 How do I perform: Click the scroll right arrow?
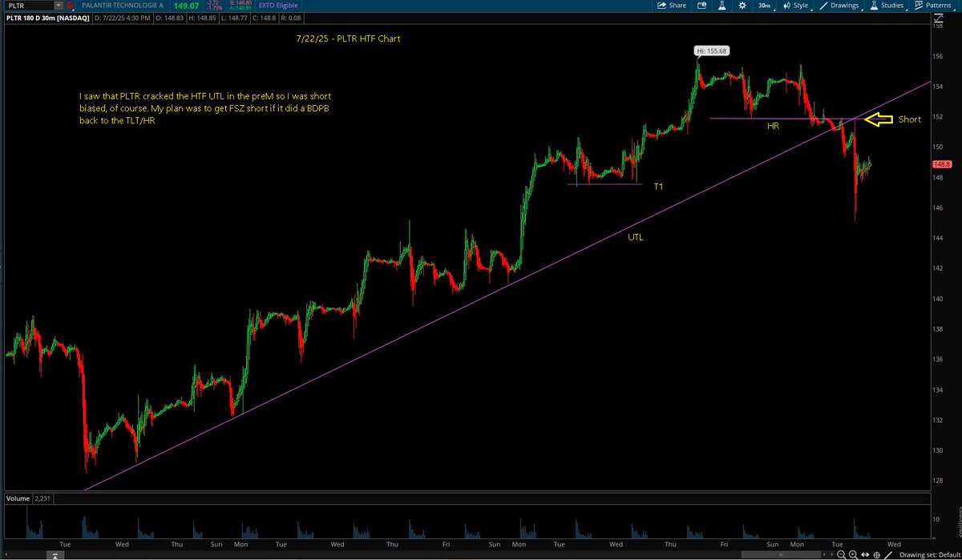[831, 554]
